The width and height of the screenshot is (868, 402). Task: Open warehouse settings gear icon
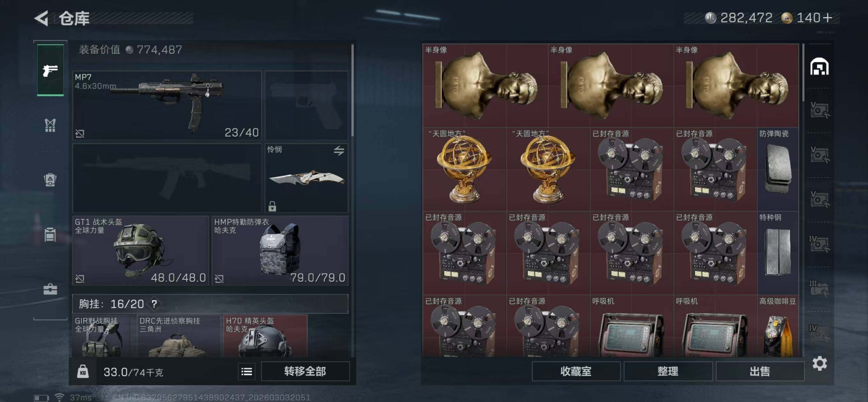[x=819, y=364]
